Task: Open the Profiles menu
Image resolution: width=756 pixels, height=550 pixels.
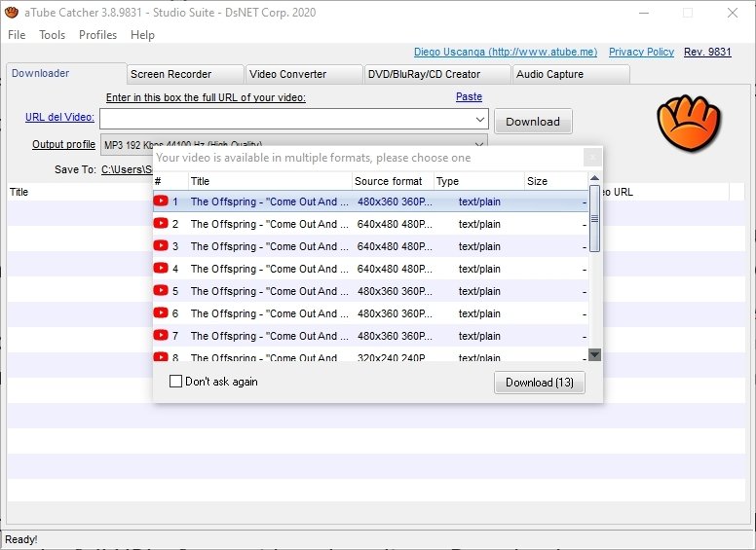Action: 97,35
